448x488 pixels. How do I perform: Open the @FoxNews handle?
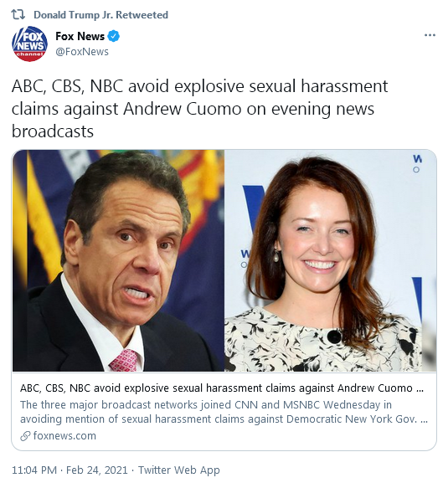[x=82, y=51]
